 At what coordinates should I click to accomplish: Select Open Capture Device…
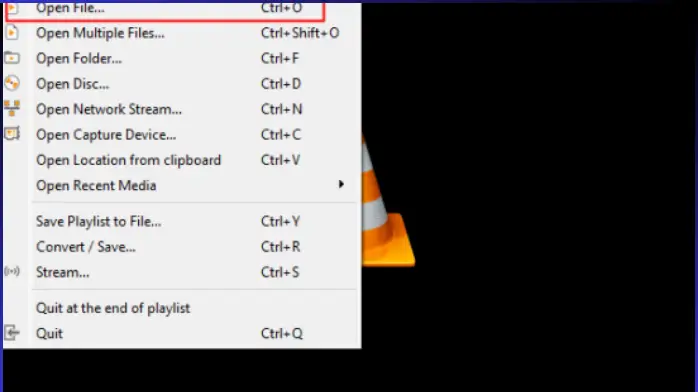click(182, 134)
